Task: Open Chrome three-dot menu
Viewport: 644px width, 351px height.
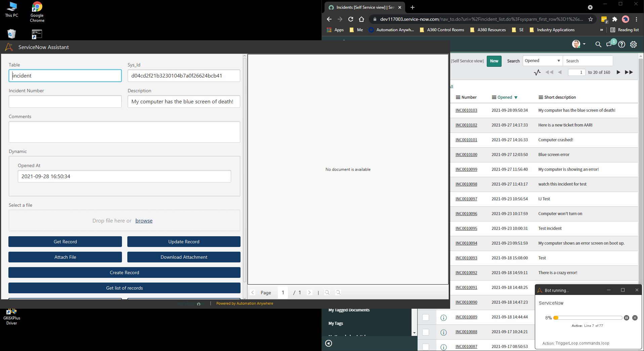Action: click(x=636, y=19)
